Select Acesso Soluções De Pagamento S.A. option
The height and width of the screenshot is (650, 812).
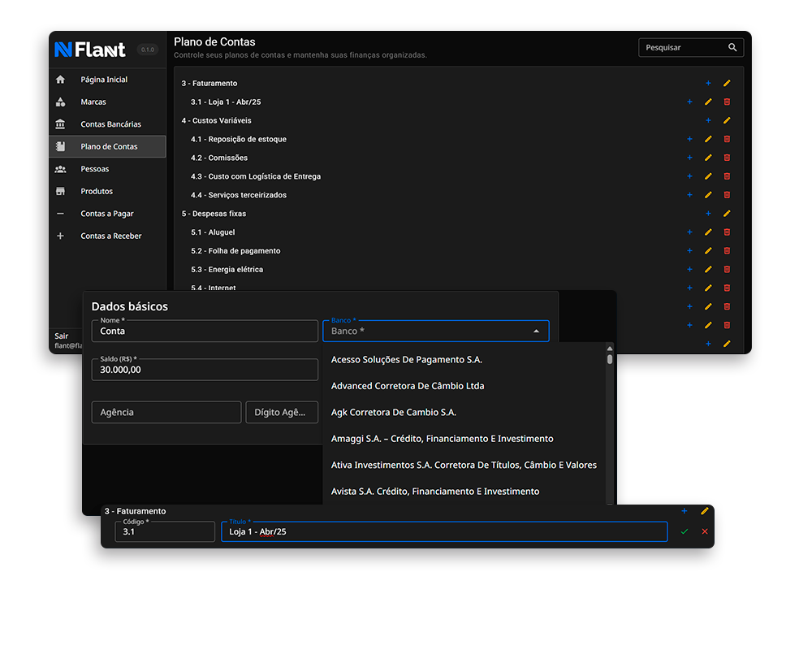(406, 359)
